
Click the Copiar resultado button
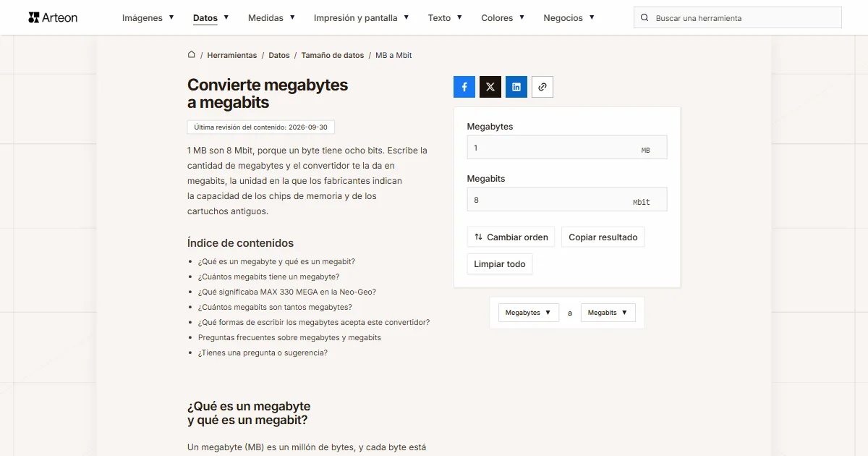coord(603,237)
